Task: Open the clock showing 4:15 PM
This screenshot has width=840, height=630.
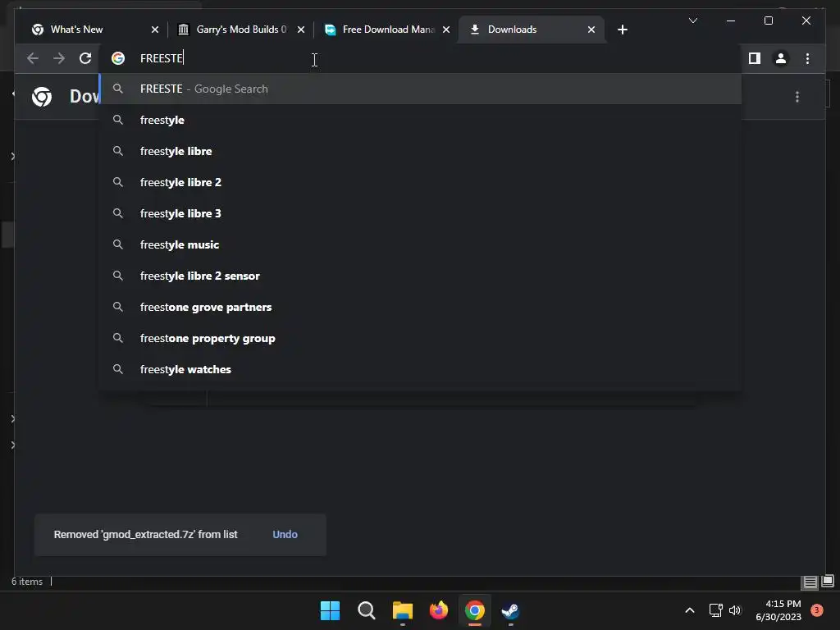Action: [778, 610]
